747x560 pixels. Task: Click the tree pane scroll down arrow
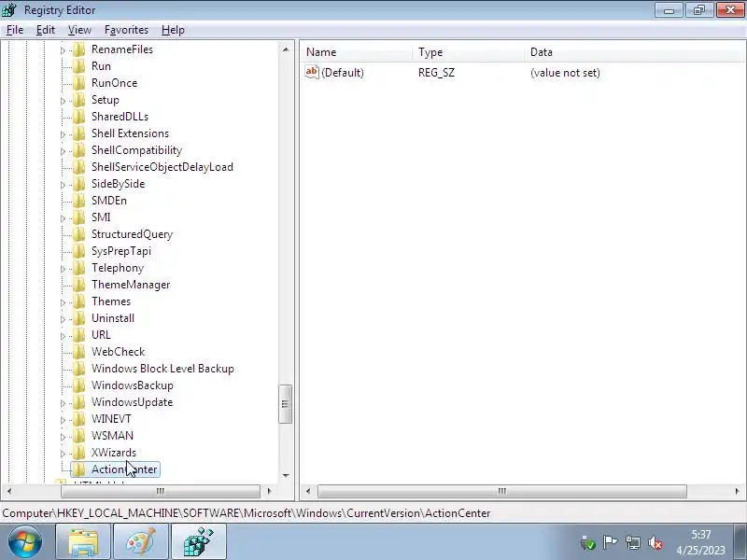tap(286, 475)
